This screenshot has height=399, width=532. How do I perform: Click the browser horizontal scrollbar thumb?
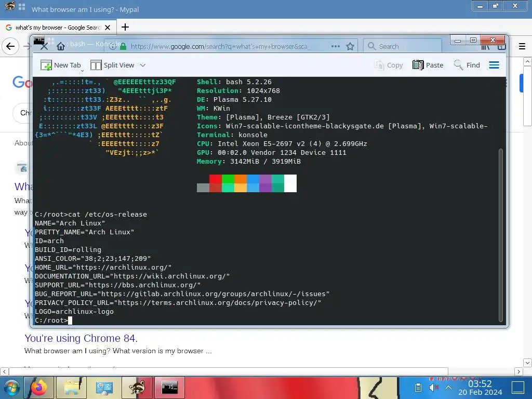click(x=229, y=371)
